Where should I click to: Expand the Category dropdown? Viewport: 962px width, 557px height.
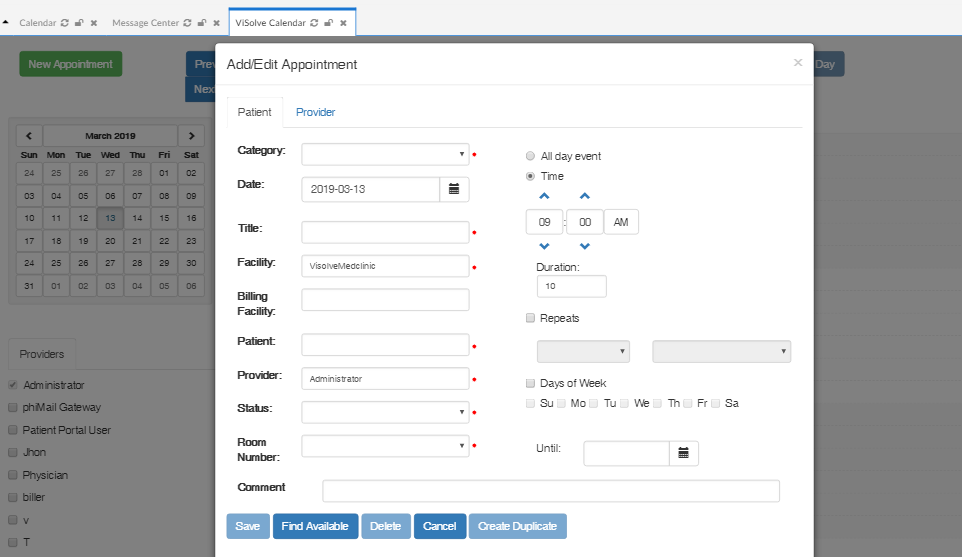tap(385, 154)
